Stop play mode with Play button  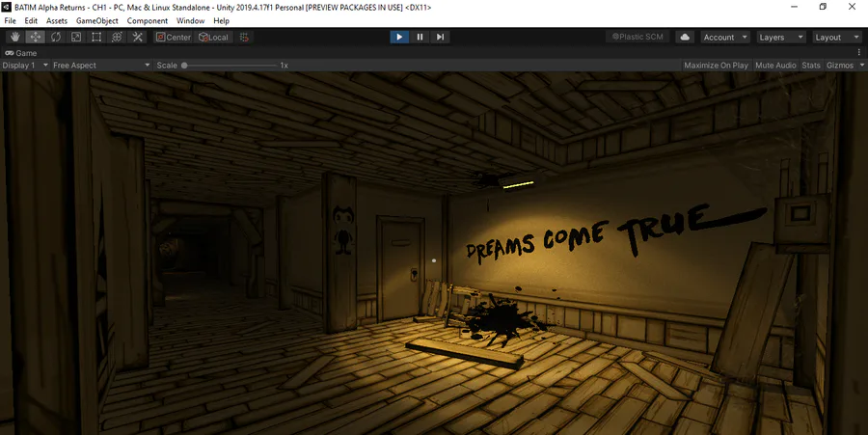pyautogui.click(x=399, y=37)
